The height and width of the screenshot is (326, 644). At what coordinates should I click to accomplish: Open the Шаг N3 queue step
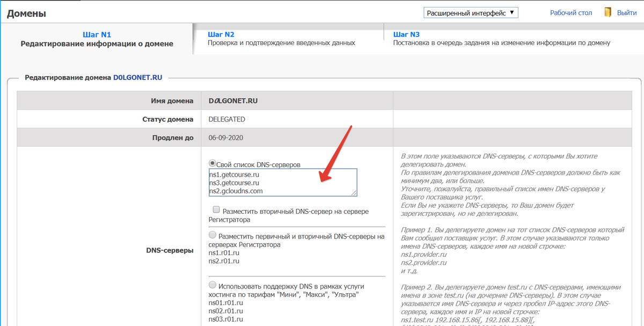406,34
